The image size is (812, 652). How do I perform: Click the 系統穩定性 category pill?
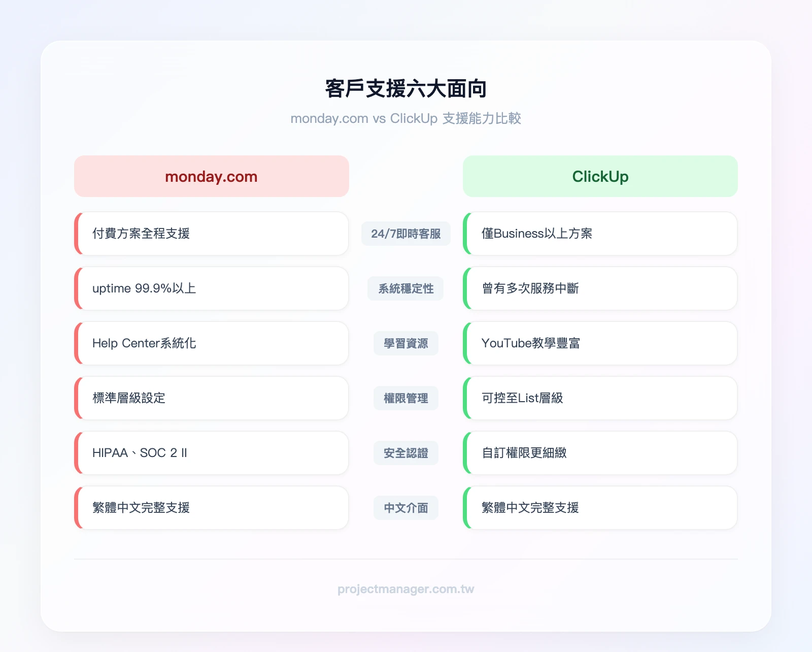click(405, 288)
